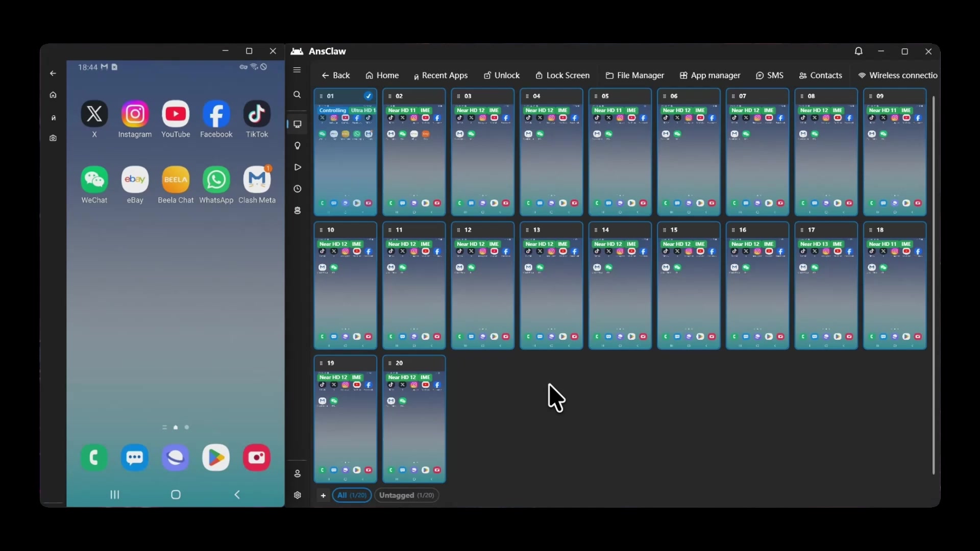Click the history clock sidebar icon

[x=298, y=189]
